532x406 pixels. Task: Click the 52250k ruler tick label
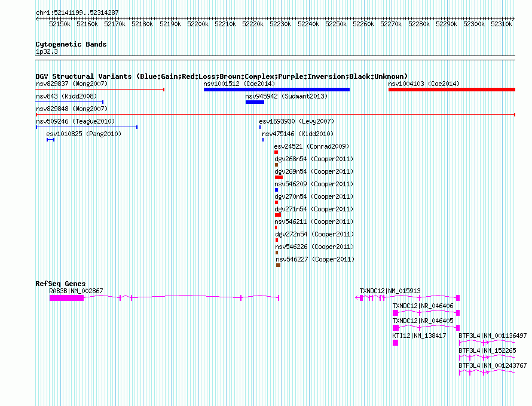[x=336, y=24]
